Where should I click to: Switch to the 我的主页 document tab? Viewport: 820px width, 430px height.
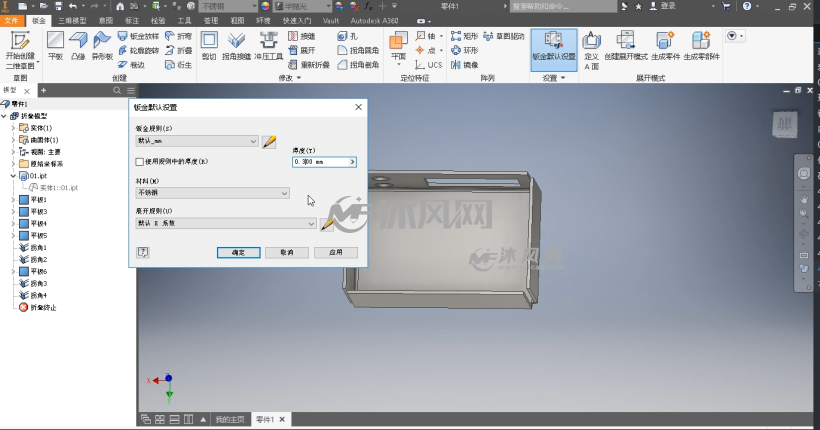[230, 420]
